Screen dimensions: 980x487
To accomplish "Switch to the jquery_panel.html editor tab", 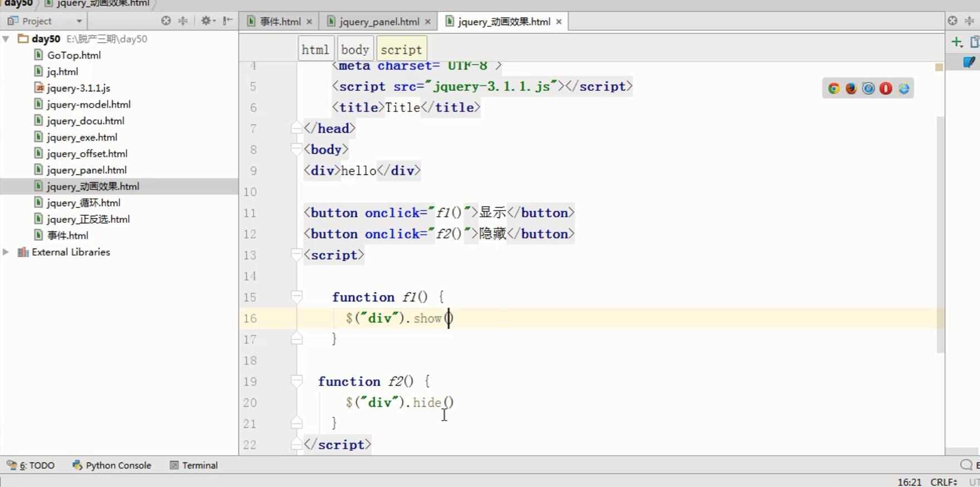I will (x=379, y=22).
